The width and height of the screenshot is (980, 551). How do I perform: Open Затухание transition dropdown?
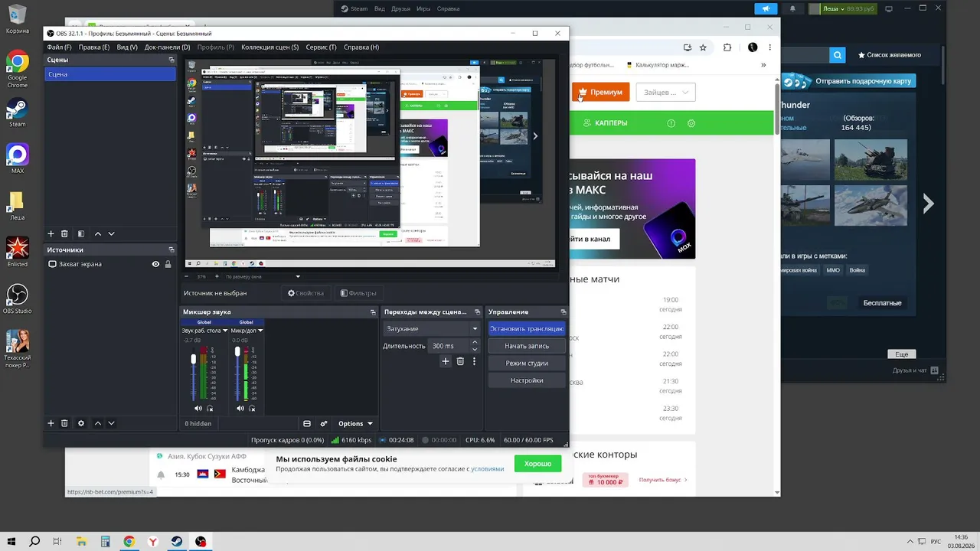tap(431, 328)
